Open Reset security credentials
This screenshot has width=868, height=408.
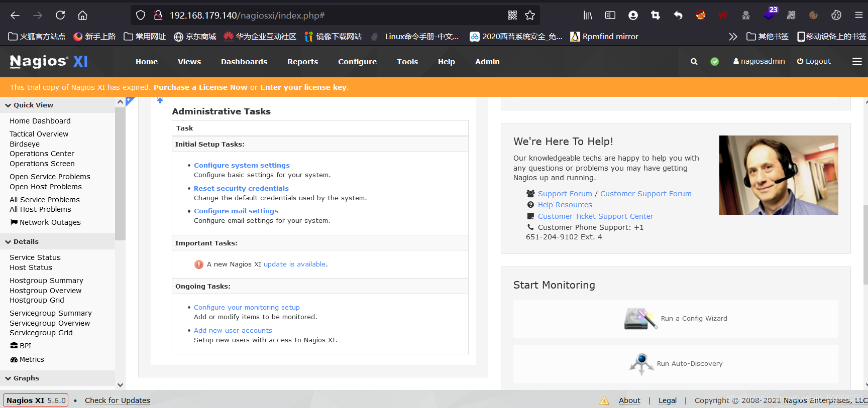click(241, 188)
